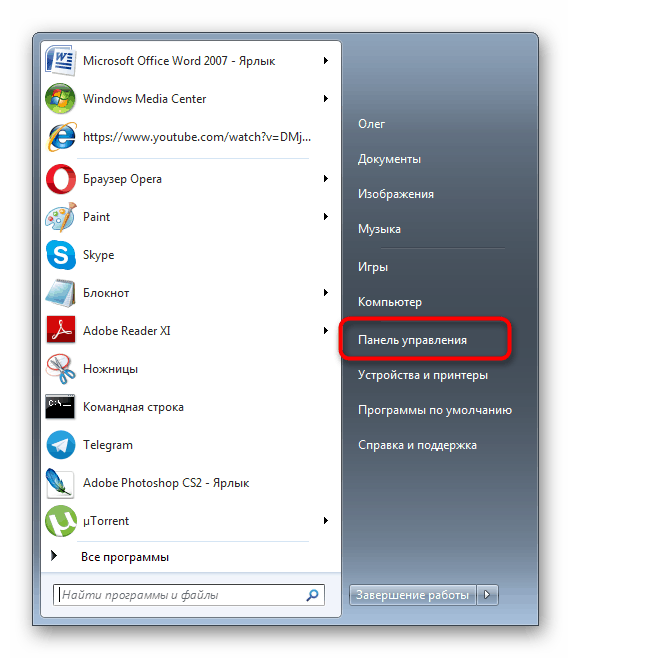Select Adobe Photoshop CS2 - Ярлык label
Viewport: 645px width, 658px height.
point(166,483)
